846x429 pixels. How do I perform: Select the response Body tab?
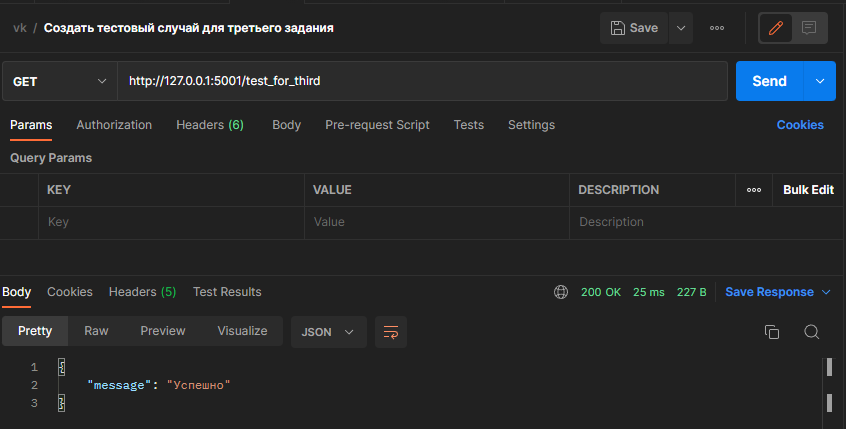16,292
